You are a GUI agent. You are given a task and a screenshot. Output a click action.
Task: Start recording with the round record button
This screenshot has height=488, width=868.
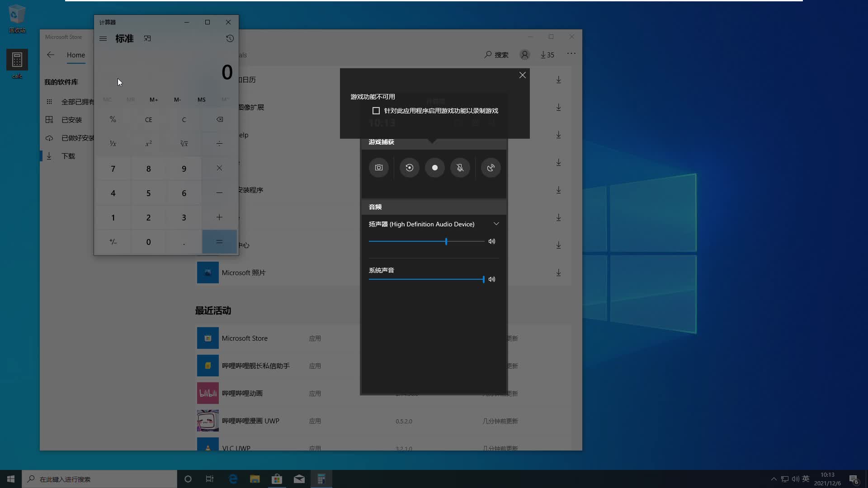[435, 168]
